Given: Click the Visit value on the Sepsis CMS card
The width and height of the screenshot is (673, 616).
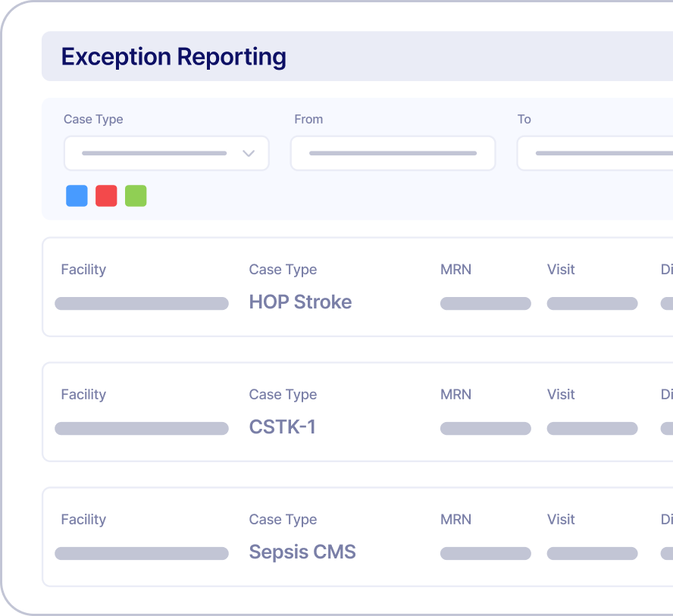Looking at the screenshot, I should (x=592, y=553).
